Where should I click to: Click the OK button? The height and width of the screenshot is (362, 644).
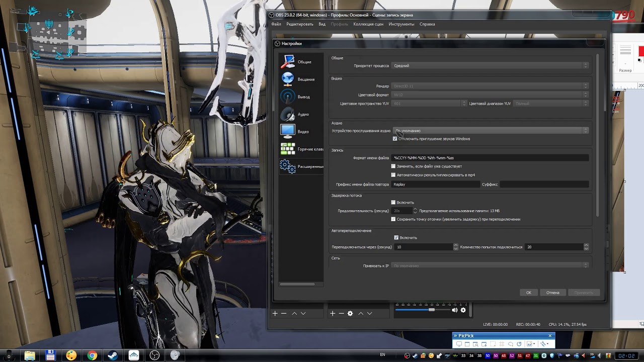click(x=529, y=293)
